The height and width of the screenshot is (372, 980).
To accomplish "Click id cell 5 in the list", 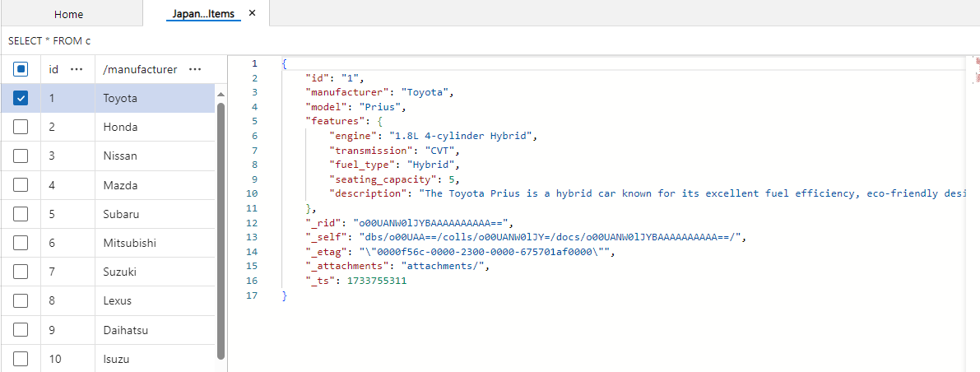I will point(68,214).
